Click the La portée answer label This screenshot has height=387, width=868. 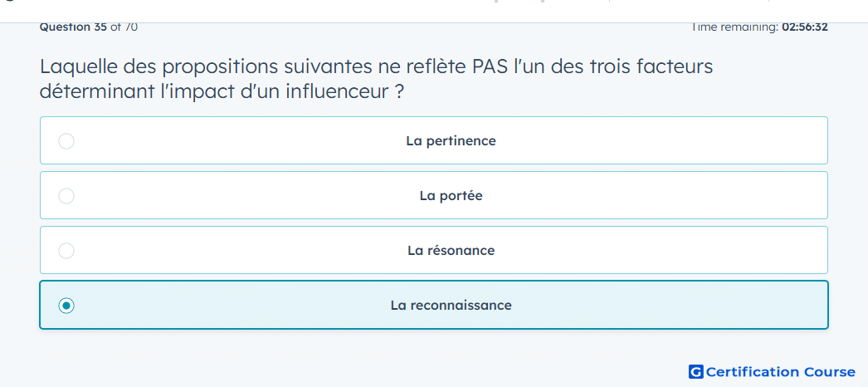point(451,196)
